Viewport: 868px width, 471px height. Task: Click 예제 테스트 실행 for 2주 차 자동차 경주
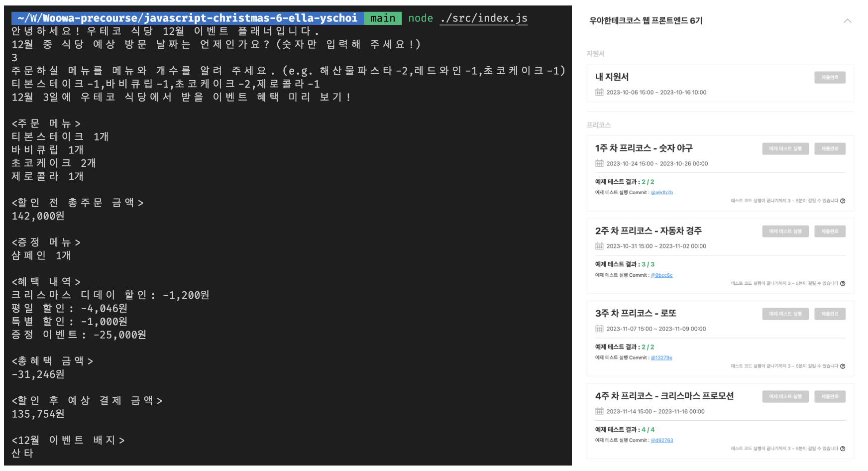point(785,231)
